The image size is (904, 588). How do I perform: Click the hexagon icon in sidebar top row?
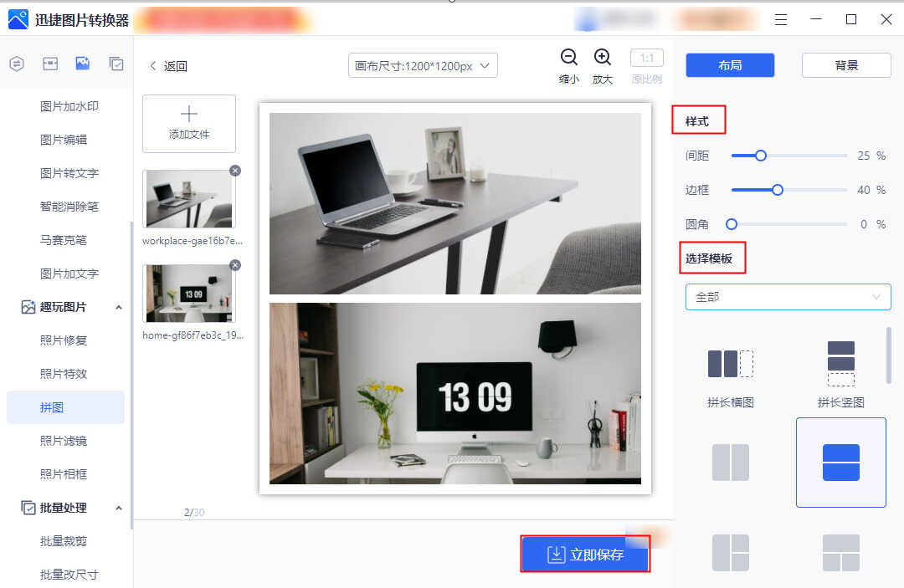point(17,64)
